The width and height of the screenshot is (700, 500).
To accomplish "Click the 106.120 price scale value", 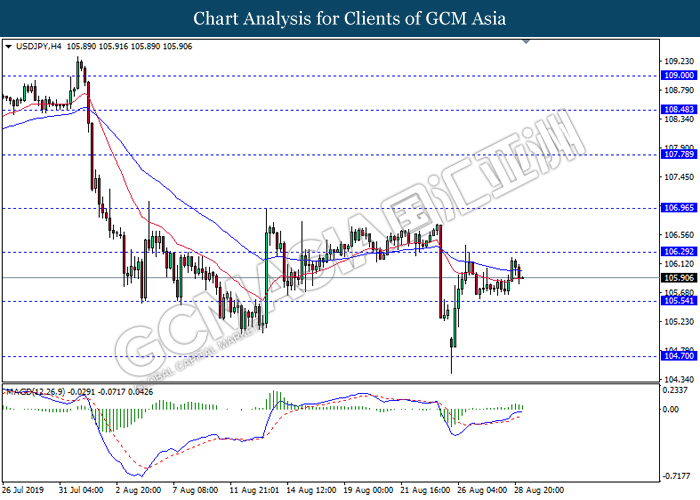I will pos(679,264).
